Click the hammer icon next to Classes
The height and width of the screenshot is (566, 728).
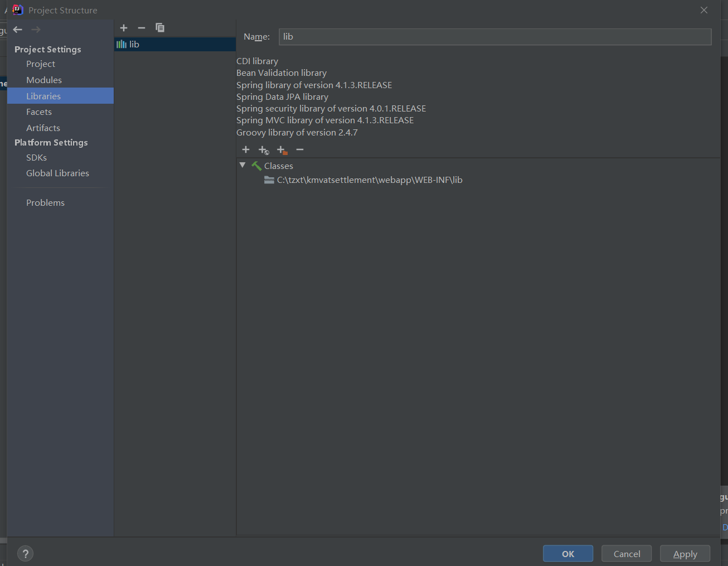[x=256, y=166]
